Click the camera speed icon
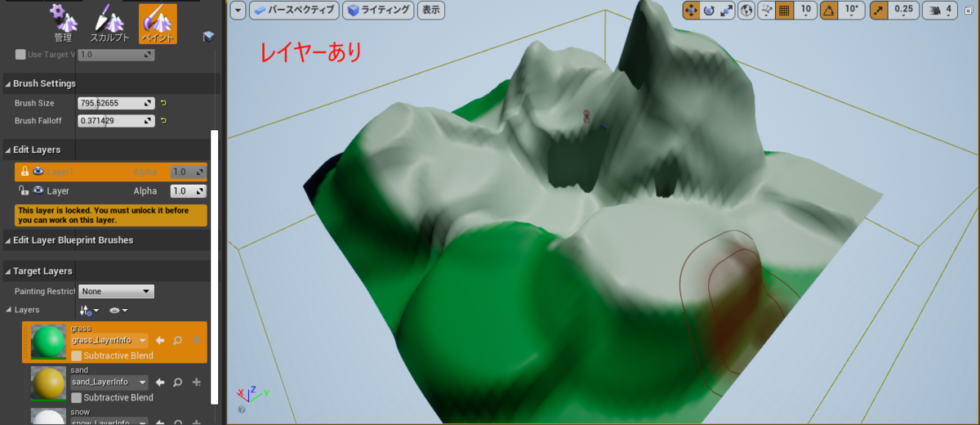This screenshot has width=980, height=425. pyautogui.click(x=933, y=10)
